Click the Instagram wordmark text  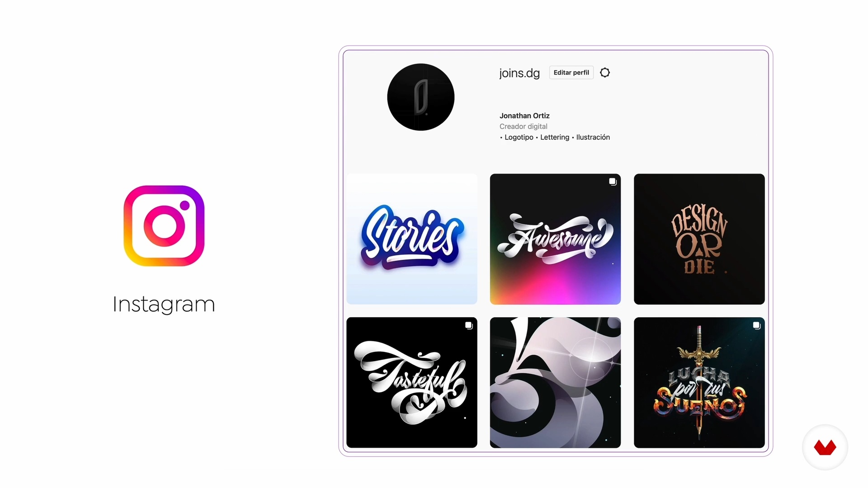point(164,304)
